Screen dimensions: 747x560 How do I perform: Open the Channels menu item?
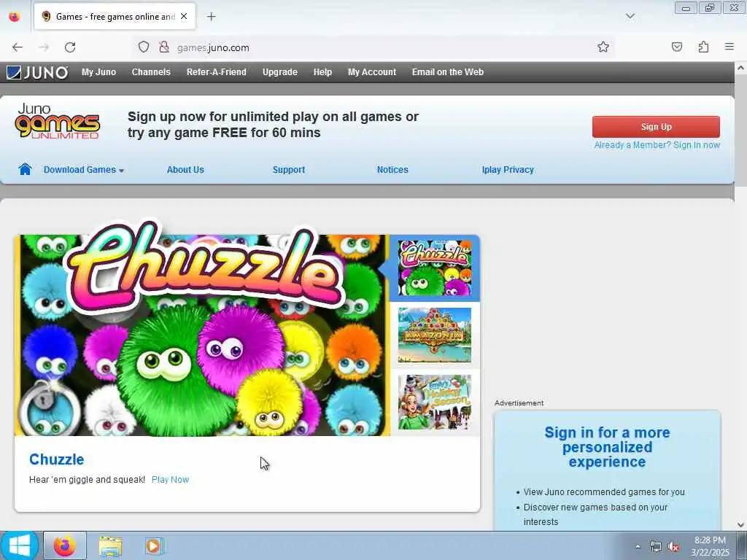(151, 72)
